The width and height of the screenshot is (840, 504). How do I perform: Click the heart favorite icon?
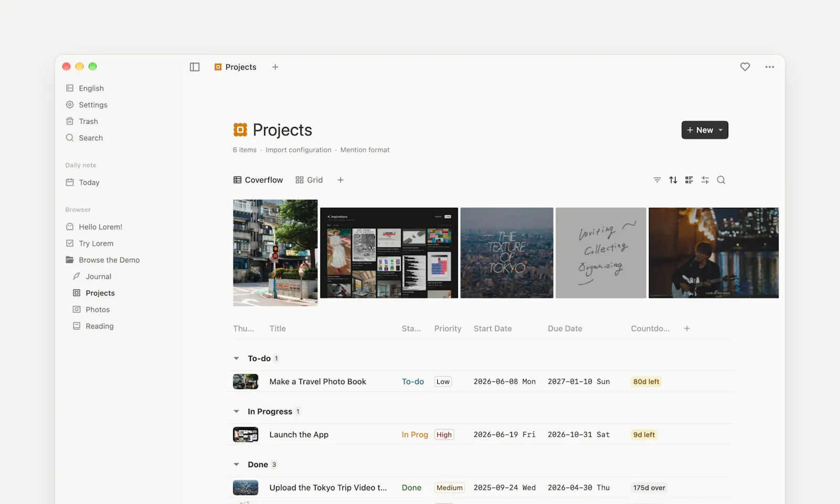[745, 67]
